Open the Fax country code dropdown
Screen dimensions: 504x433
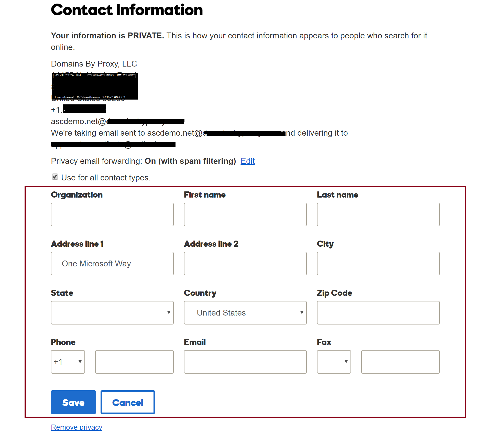(334, 362)
